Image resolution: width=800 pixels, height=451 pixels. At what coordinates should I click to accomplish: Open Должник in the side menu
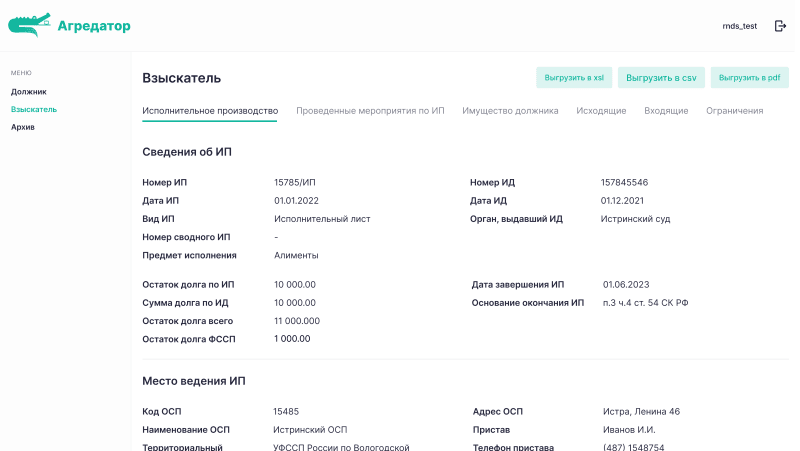point(29,92)
